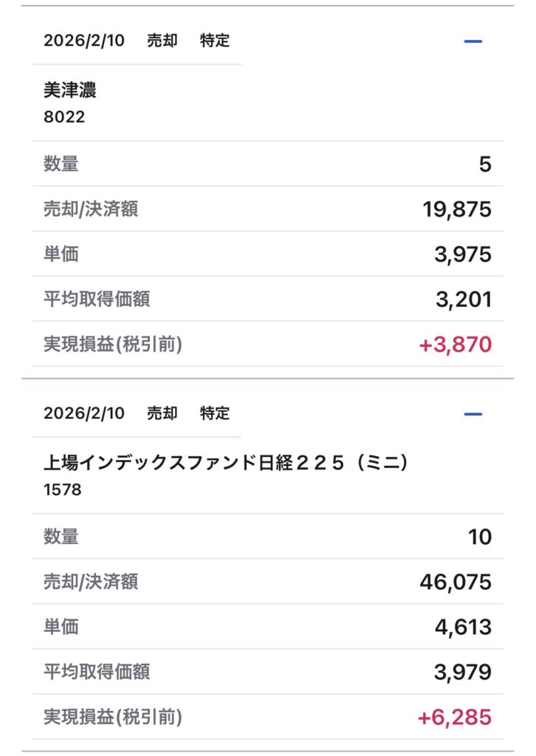Collapse the 美津濃 transaction card

coord(473,41)
